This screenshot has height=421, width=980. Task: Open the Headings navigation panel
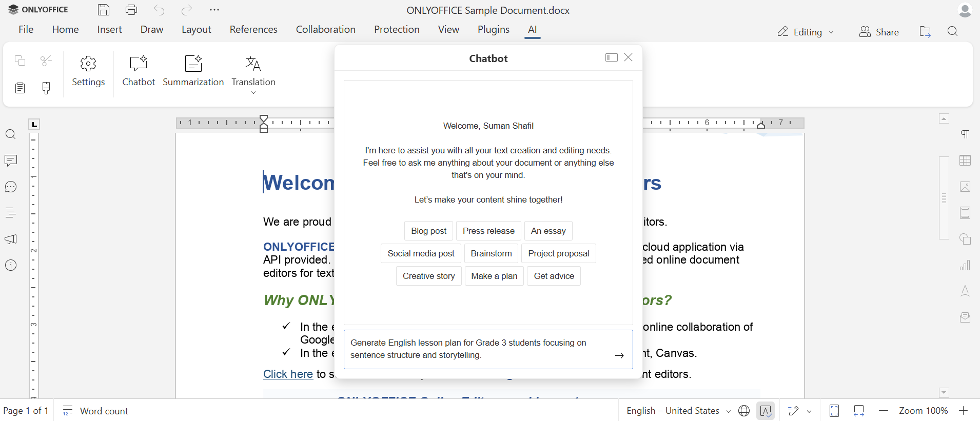click(11, 213)
